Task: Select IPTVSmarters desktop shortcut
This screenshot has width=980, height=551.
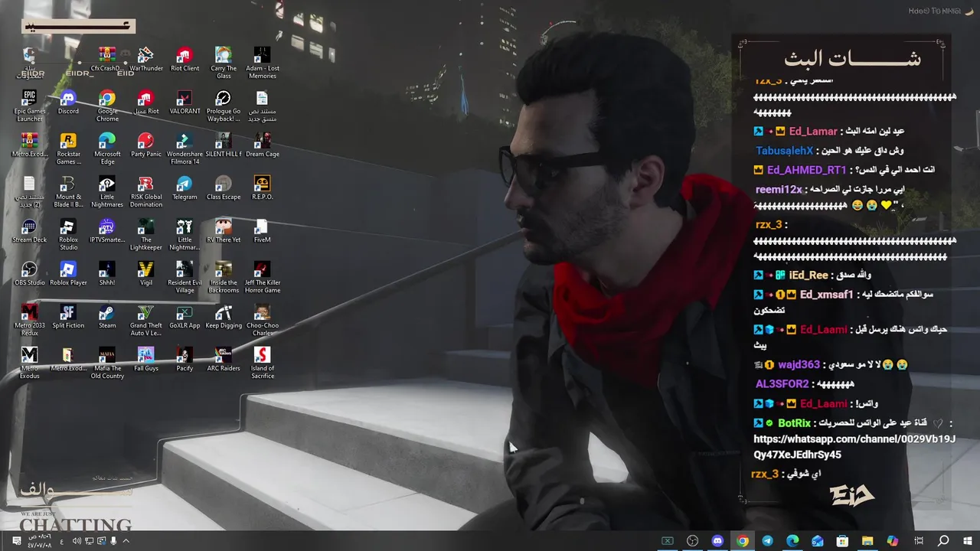Action: [x=107, y=231]
